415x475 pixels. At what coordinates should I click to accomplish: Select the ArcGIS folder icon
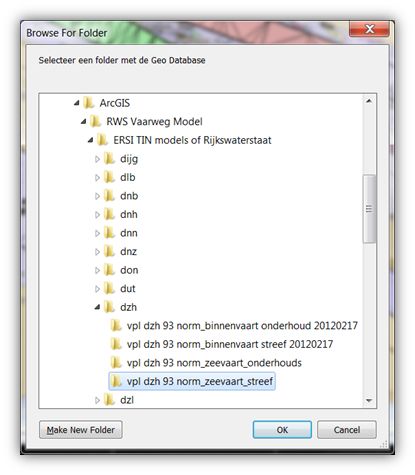coord(89,103)
